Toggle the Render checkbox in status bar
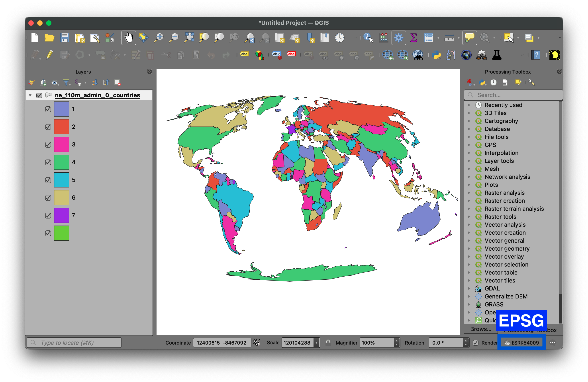The width and height of the screenshot is (588, 382). tap(476, 343)
